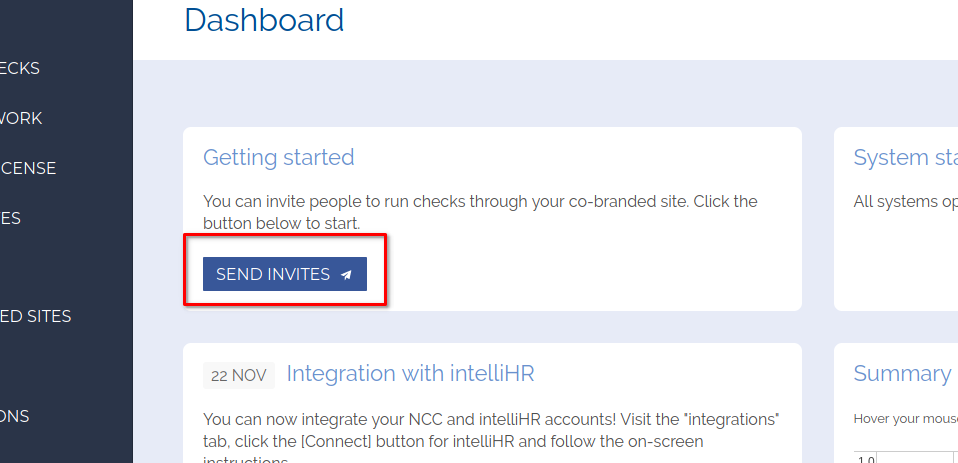Click the 22 NOV date badge
The height and width of the screenshot is (463, 958).
click(239, 375)
